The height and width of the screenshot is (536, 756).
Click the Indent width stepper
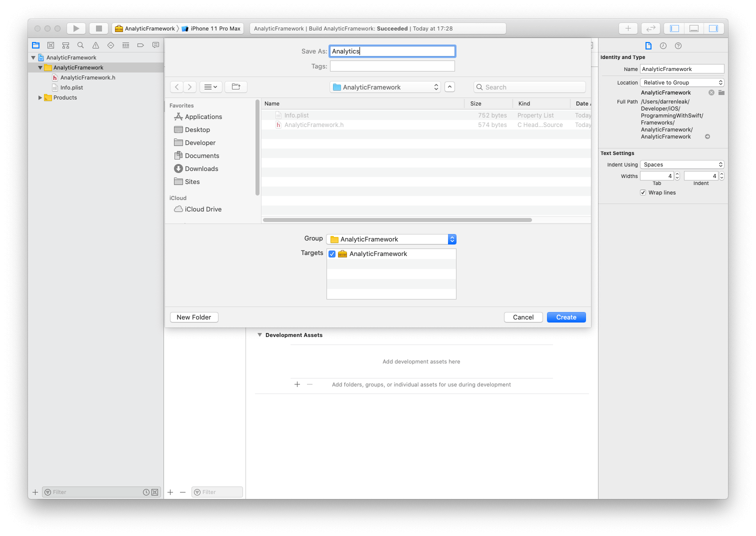tap(721, 176)
